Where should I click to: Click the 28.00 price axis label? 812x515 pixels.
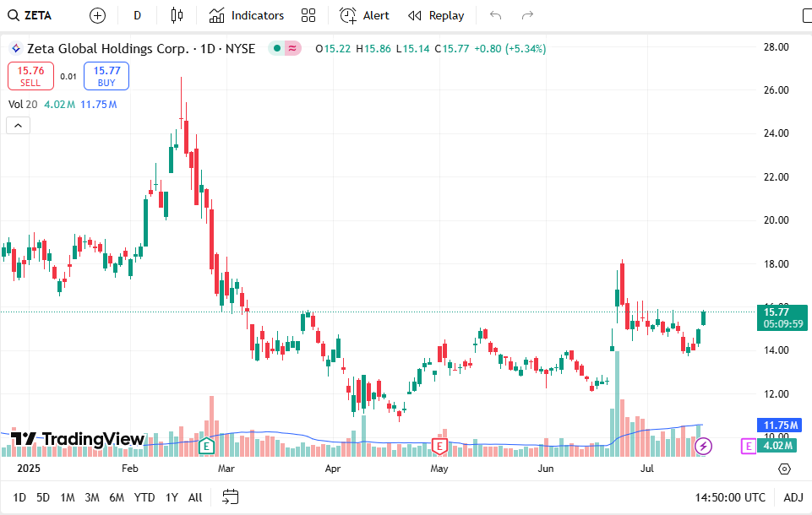[777, 47]
